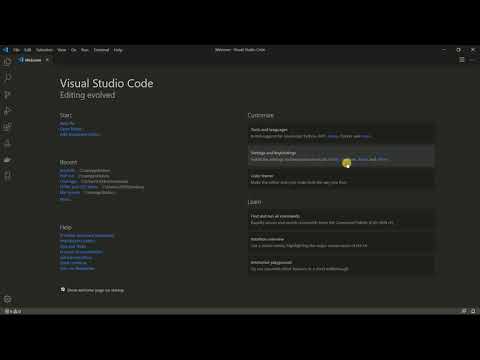Click the Find and run all commands card
Screen dimensions: 480x360
coord(341,219)
